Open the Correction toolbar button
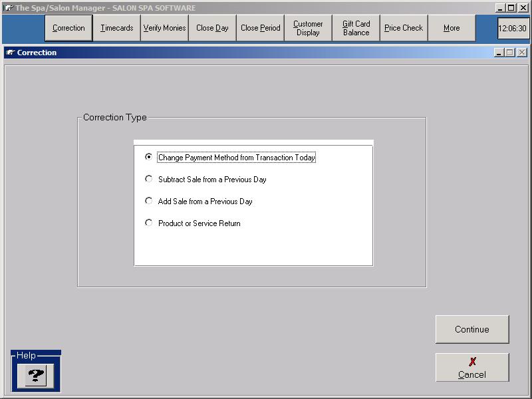This screenshot has width=532, height=399. [x=68, y=28]
